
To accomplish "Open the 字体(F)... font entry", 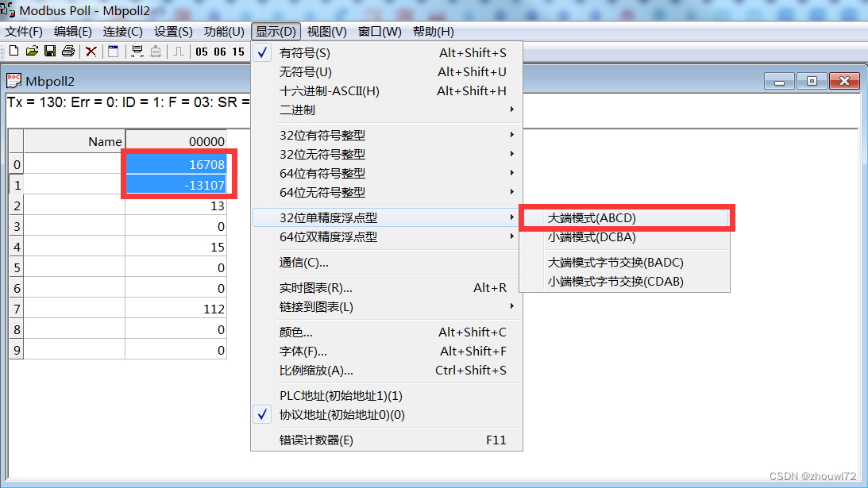I will coord(387,351).
